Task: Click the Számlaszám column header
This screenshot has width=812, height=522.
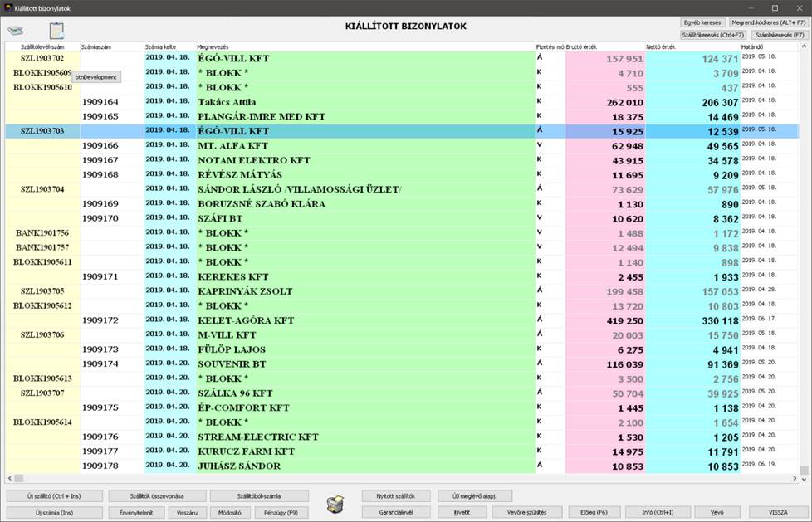Action: (112, 47)
